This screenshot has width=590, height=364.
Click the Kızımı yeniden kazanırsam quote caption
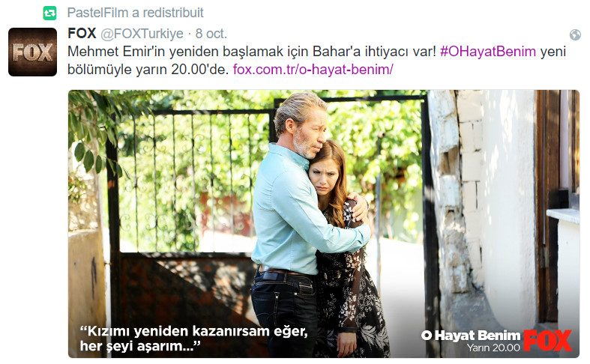(193, 339)
